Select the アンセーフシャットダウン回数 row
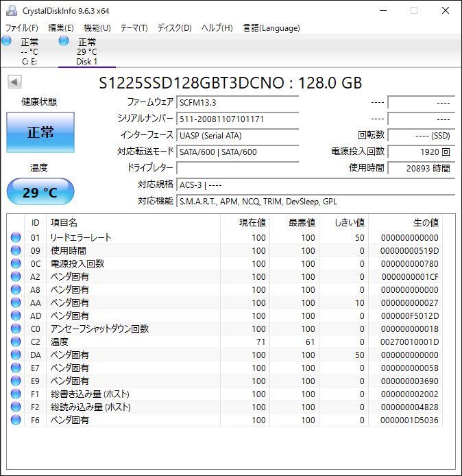The image size is (462, 476). tap(224, 329)
